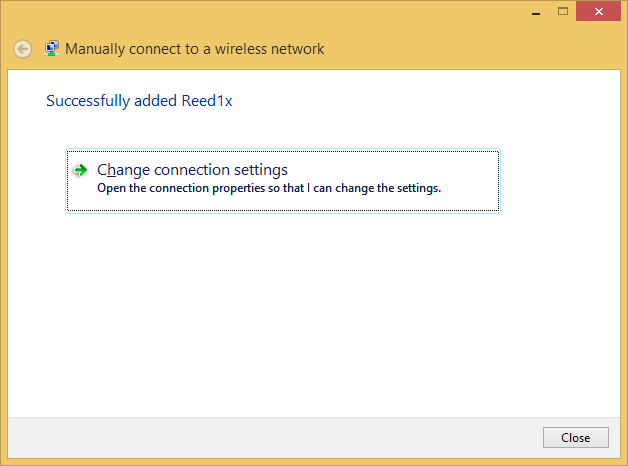Click the 'Open the connection properties' description text

click(x=268, y=188)
